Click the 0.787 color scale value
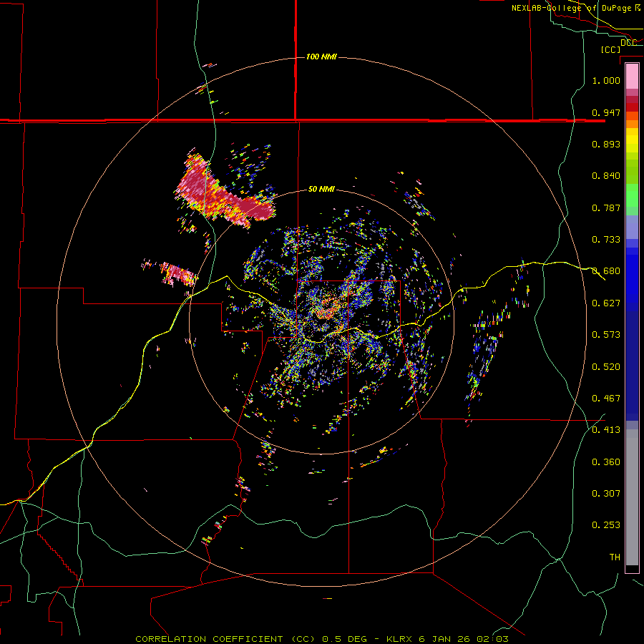Viewport: 644px width, 644px height. point(606,208)
